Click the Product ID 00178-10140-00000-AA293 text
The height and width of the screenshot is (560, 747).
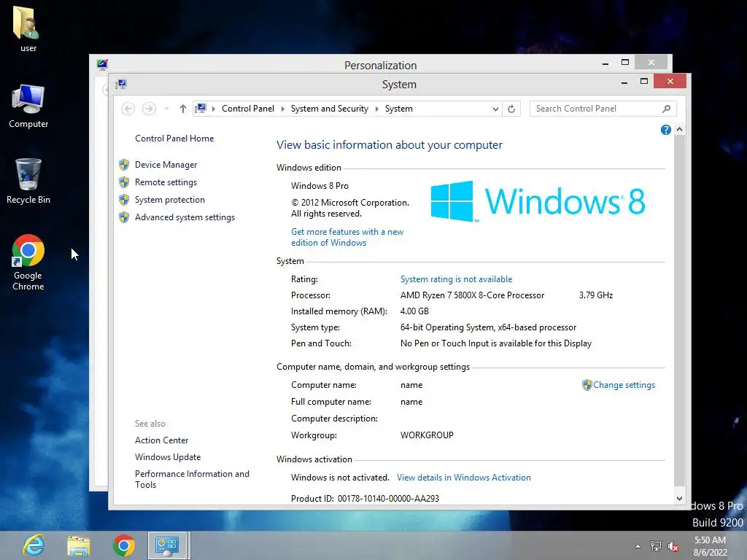coord(365,499)
